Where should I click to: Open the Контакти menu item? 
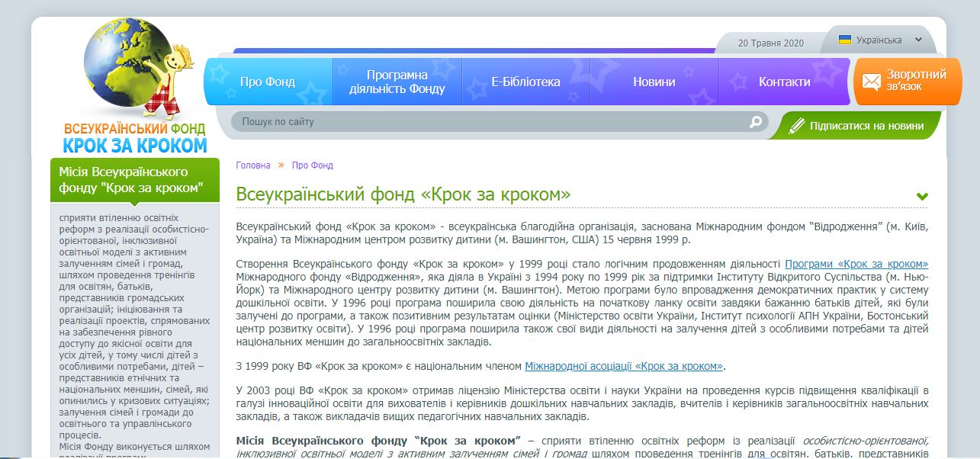[x=784, y=82]
